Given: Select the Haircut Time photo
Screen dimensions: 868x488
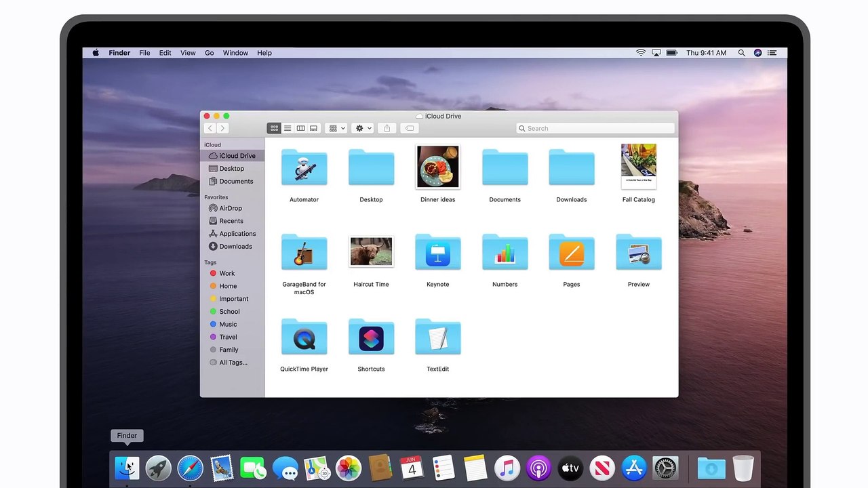Looking at the screenshot, I should coord(371,252).
